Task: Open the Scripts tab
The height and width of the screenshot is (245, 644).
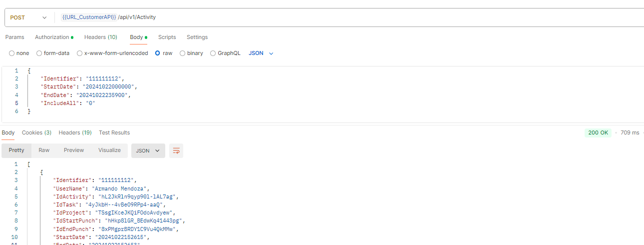Action: click(167, 37)
